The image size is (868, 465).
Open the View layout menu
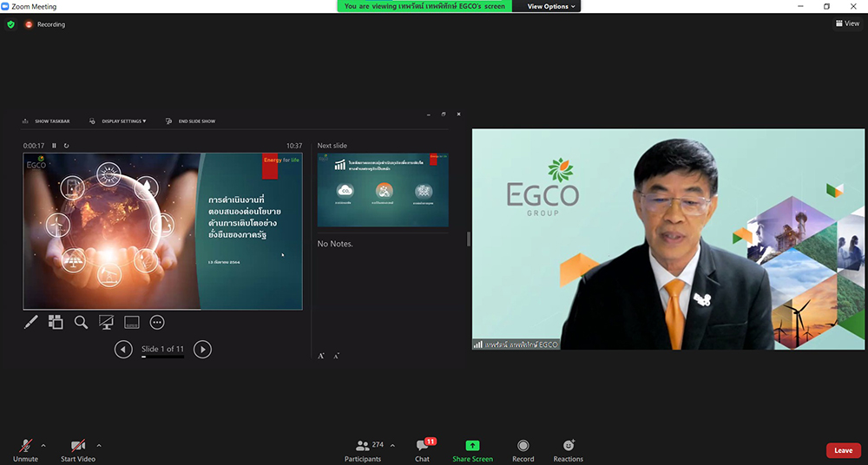pos(847,23)
